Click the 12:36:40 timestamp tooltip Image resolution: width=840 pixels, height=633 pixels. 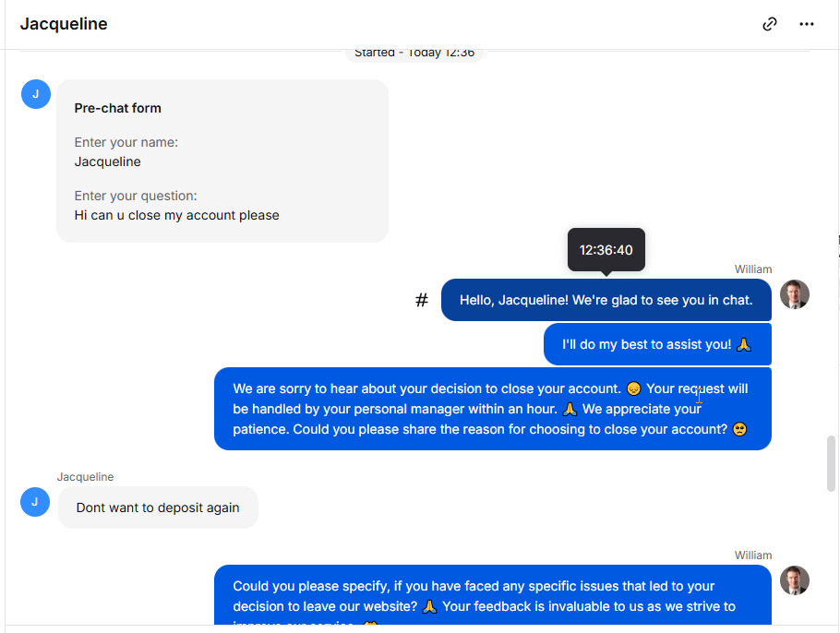[x=606, y=250]
